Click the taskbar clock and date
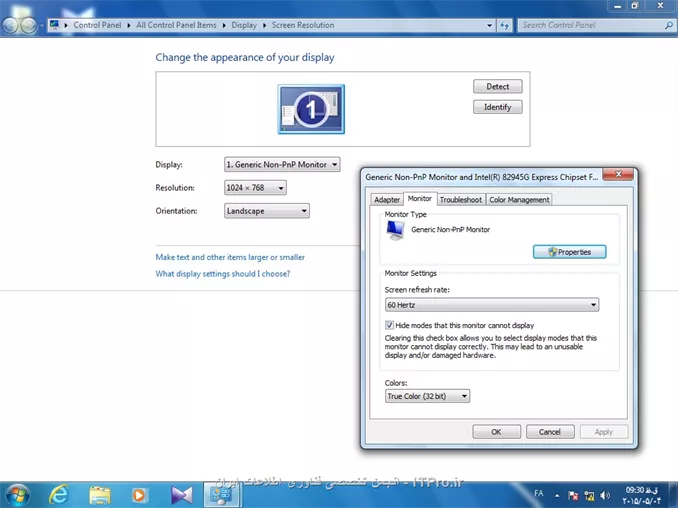Image resolution: width=678 pixels, height=508 pixels. point(642,495)
